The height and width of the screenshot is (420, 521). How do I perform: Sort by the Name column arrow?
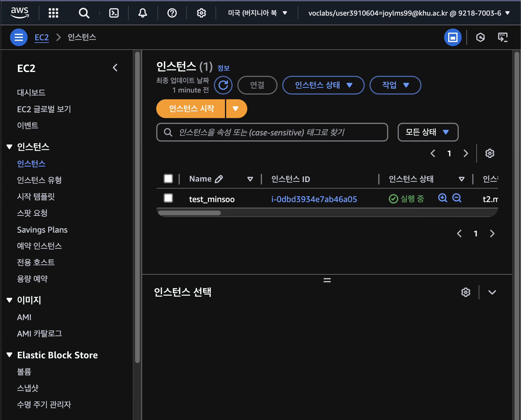tap(250, 179)
